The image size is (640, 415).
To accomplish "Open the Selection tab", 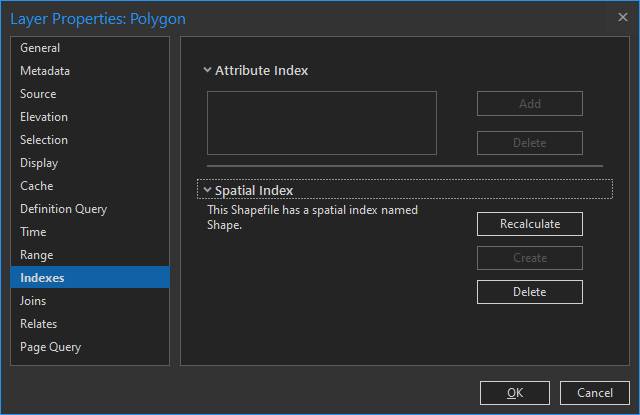I will 44,140.
